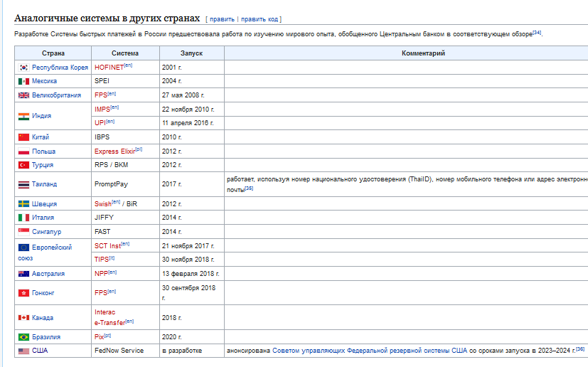Click the SCT Inst system link

coord(107,246)
